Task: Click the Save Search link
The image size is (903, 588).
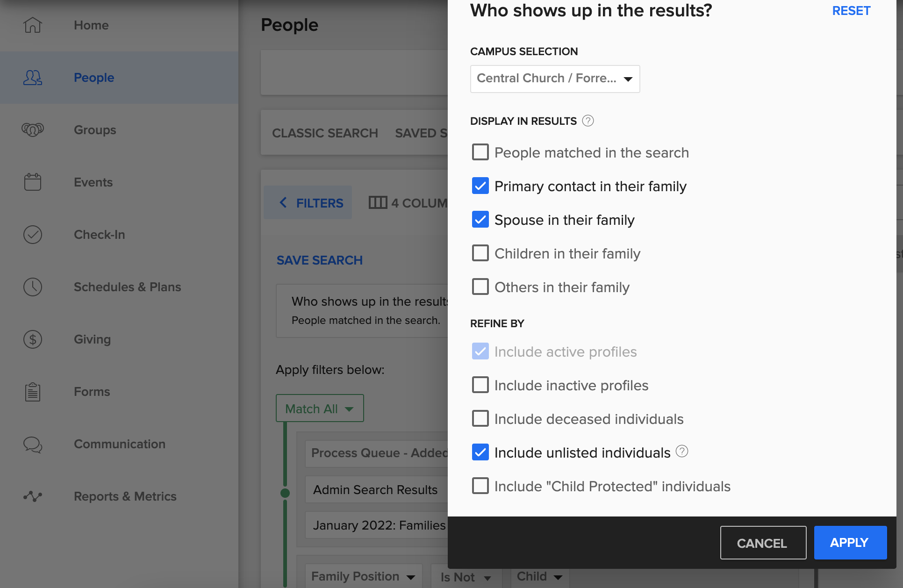Action: point(319,260)
